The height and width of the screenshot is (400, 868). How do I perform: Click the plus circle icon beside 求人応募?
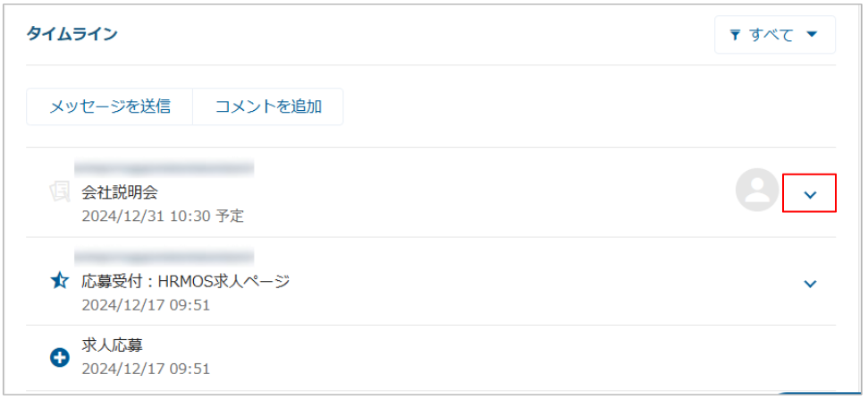(59, 357)
